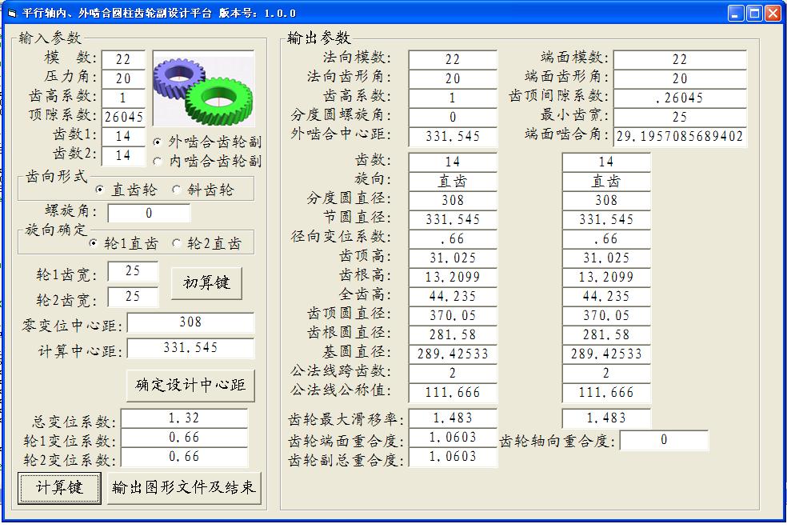Click gear 2 齿根圆直径 field 281.58
Image resolution: width=787 pixels, height=532 pixels.
606,334
